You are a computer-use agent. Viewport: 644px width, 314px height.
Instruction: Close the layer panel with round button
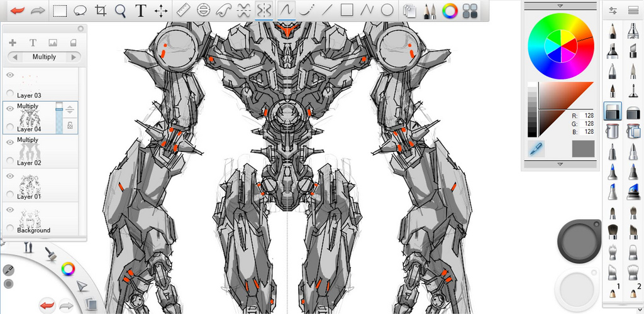pos(80,28)
